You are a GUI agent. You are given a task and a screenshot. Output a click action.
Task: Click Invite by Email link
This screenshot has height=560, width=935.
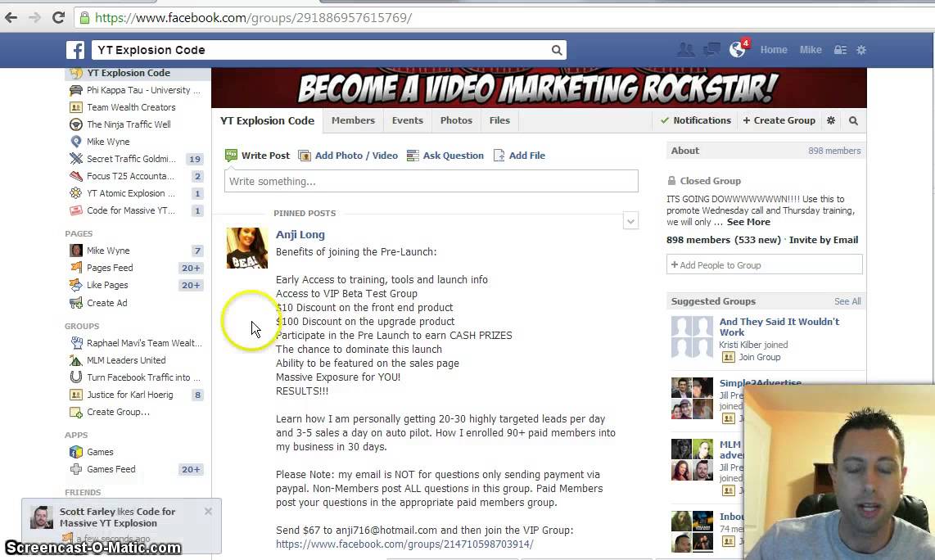pyautogui.click(x=824, y=240)
